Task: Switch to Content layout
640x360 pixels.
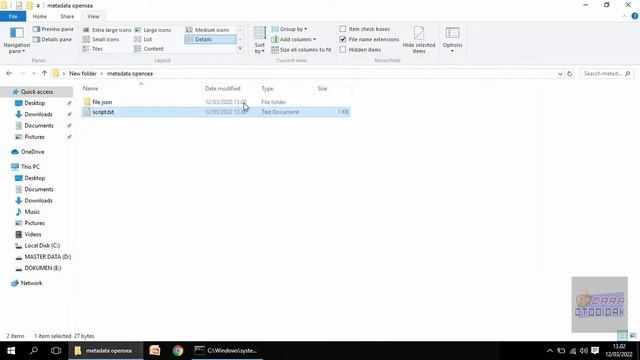Action: click(x=149, y=49)
